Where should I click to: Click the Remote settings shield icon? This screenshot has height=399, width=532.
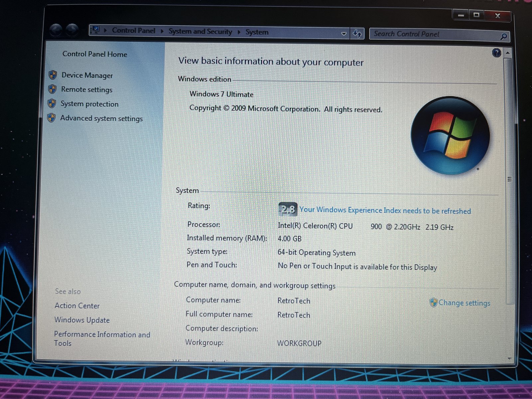pos(52,89)
